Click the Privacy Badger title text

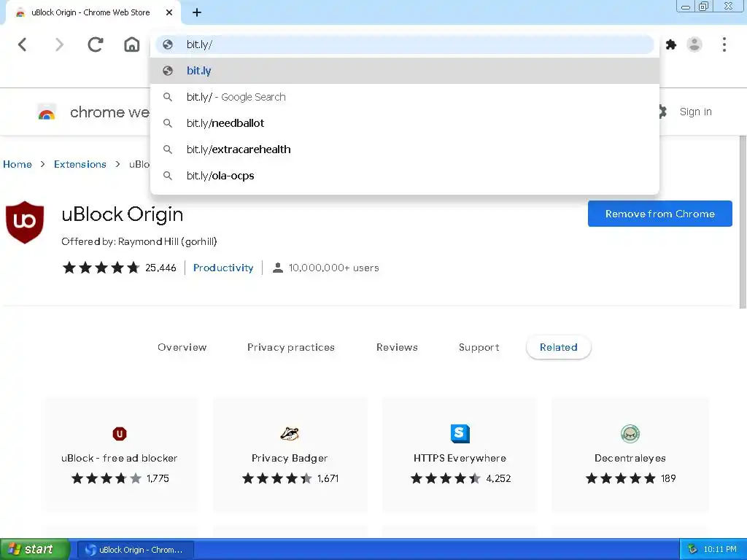[290, 458]
